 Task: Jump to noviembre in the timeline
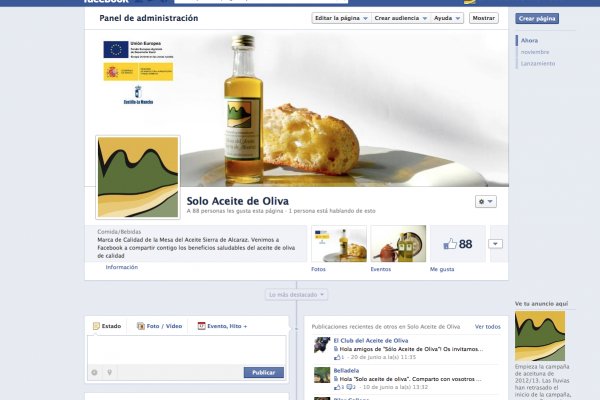tap(535, 52)
